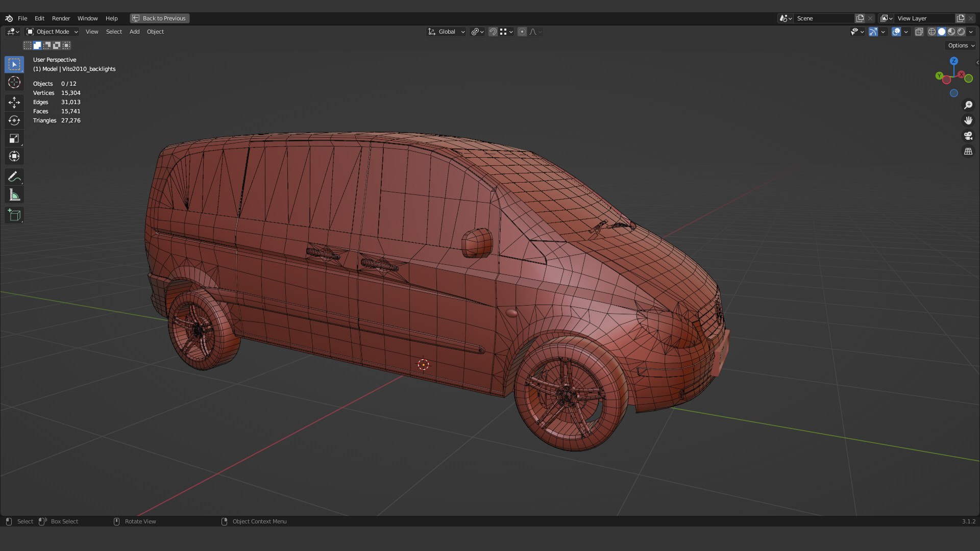980x551 pixels.
Task: Click the Z axis on navigation gizmo
Action: pos(953,61)
